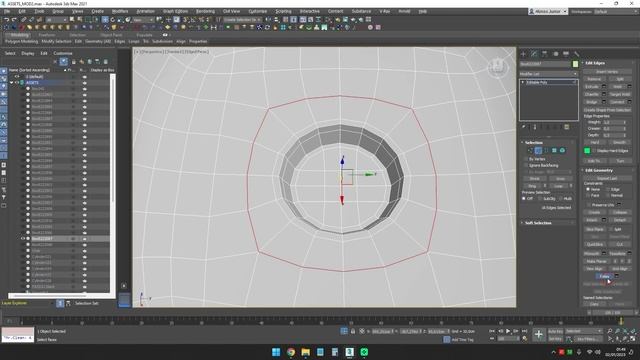Set Preview Selection to SubObj
This screenshot has height=360, width=640.
540,198
